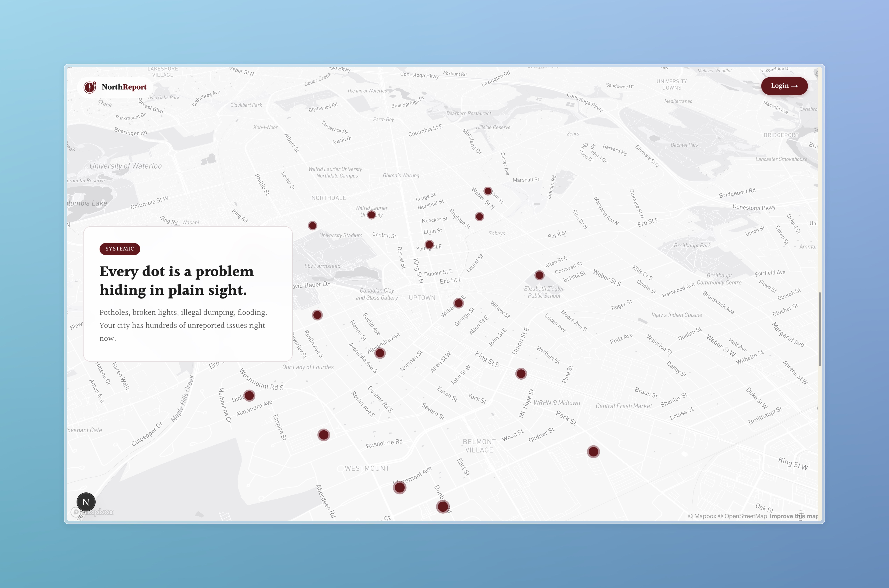The image size is (889, 588).
Task: Click the Login button
Action: (x=784, y=86)
